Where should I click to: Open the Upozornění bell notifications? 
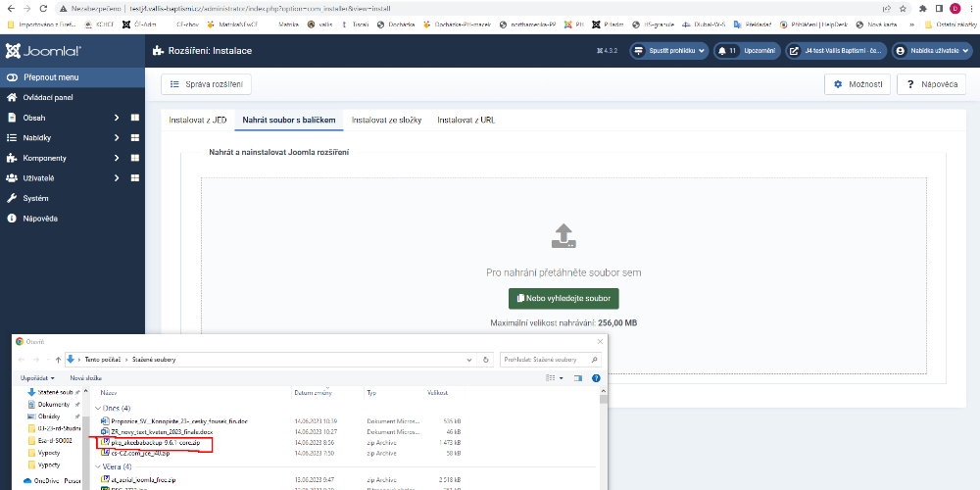tap(745, 50)
